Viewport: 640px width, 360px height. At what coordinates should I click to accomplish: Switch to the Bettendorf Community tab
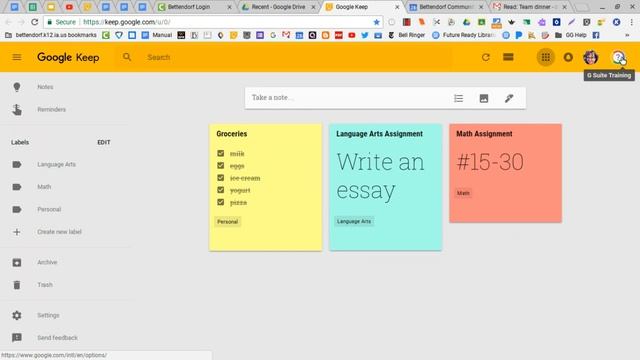[x=446, y=7]
